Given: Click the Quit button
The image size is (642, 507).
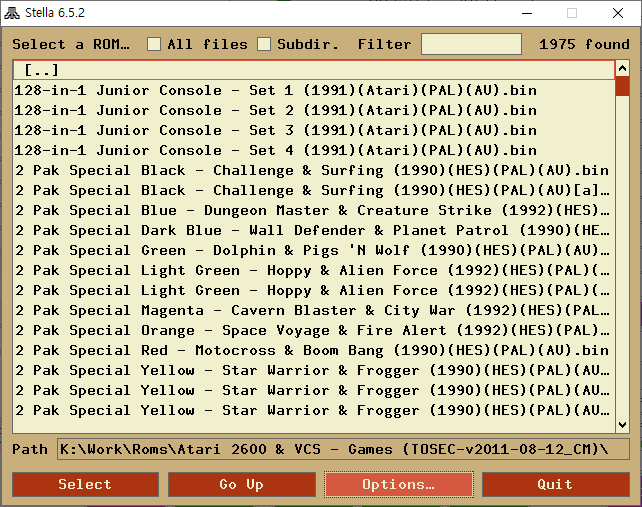Looking at the screenshot, I should pyautogui.click(x=556, y=484).
